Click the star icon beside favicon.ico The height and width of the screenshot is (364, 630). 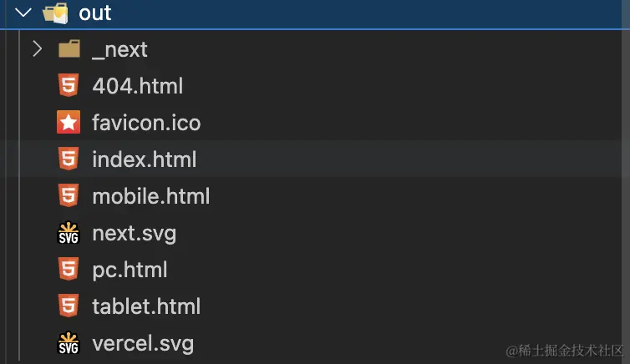69,123
